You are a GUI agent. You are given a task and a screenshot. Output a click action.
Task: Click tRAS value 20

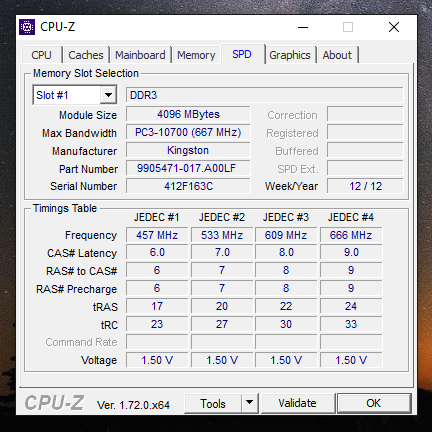point(222,306)
